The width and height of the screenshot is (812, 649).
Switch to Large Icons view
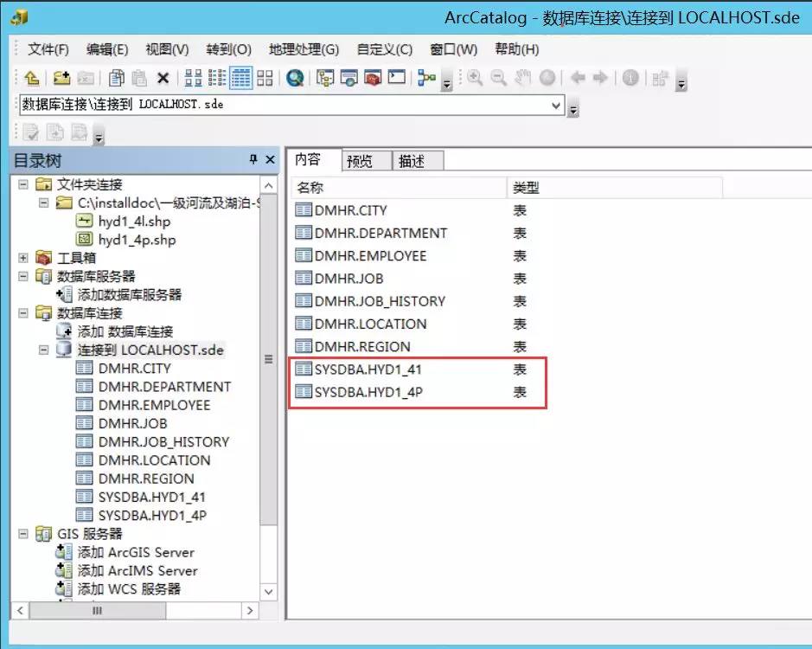click(x=193, y=78)
